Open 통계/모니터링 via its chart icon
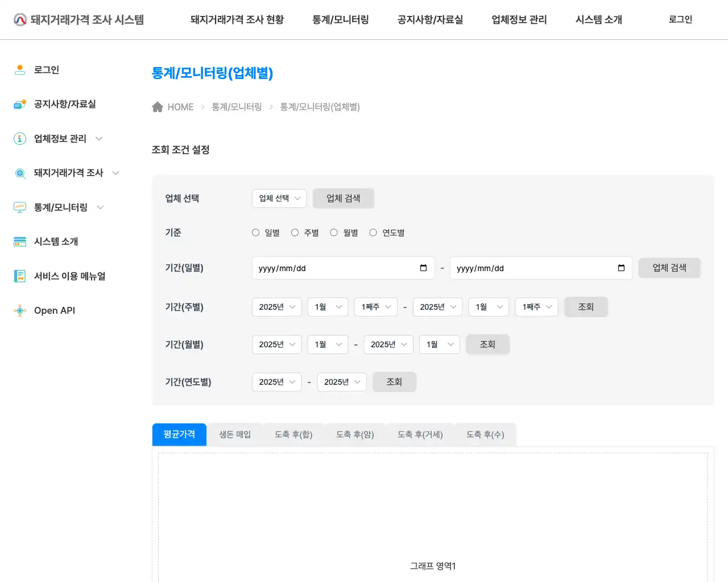The height and width of the screenshot is (582, 728). click(x=20, y=207)
